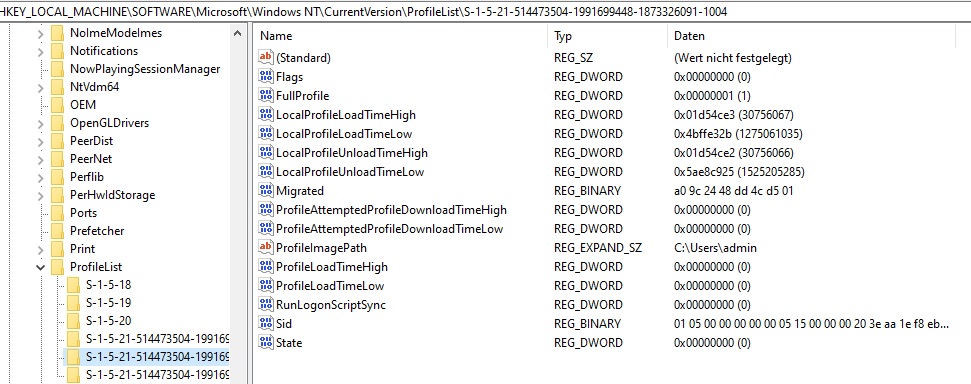Screen dimensions: 971x384
Task: Click the (Standard) string value icon
Action: click(x=266, y=58)
